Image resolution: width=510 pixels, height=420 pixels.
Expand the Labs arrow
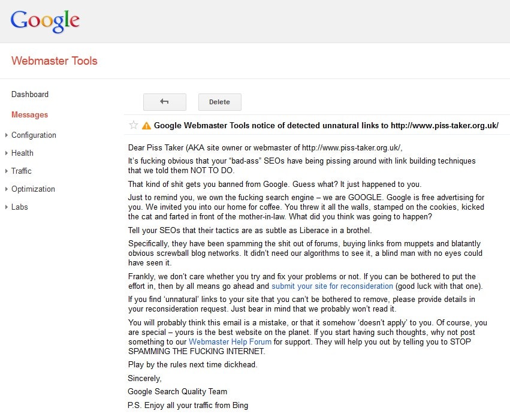coord(6,207)
